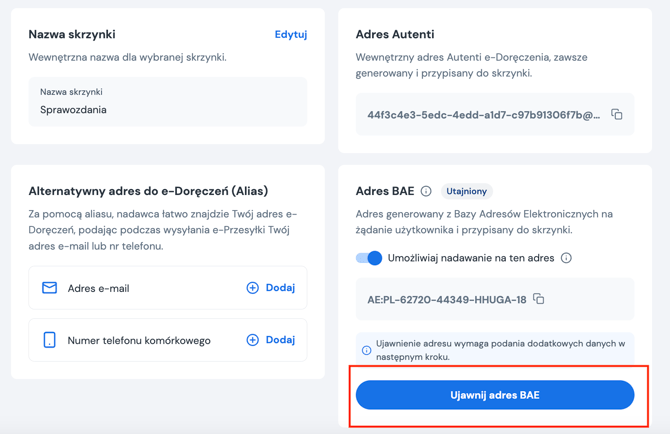Image resolution: width=670 pixels, height=434 pixels.
Task: Click the Numer telefonu komórkowego row
Action: pyautogui.click(x=168, y=340)
